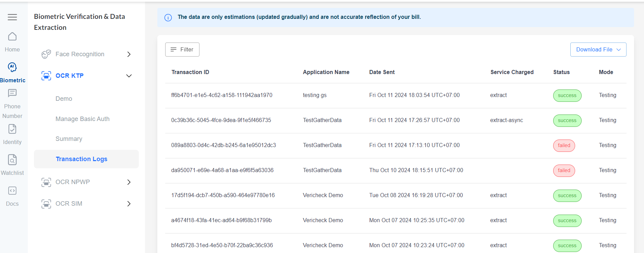644x253 pixels.
Task: Click the OCR NPWP menu label
Action: (x=73, y=182)
